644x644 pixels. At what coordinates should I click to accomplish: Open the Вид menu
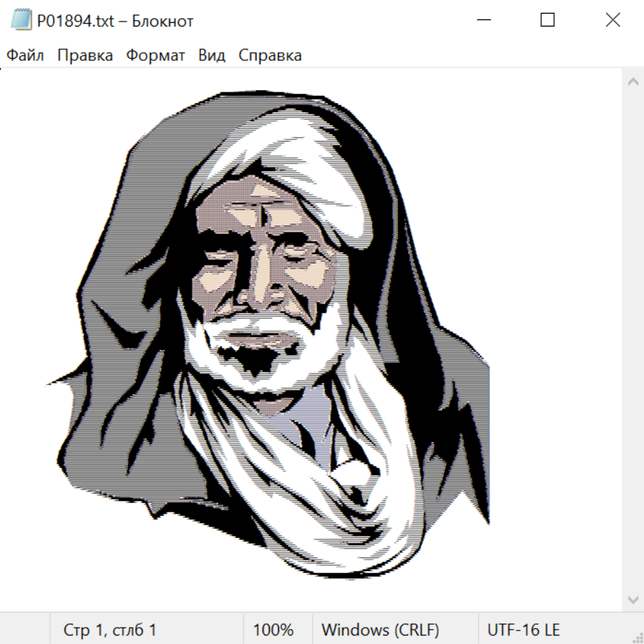(212, 56)
